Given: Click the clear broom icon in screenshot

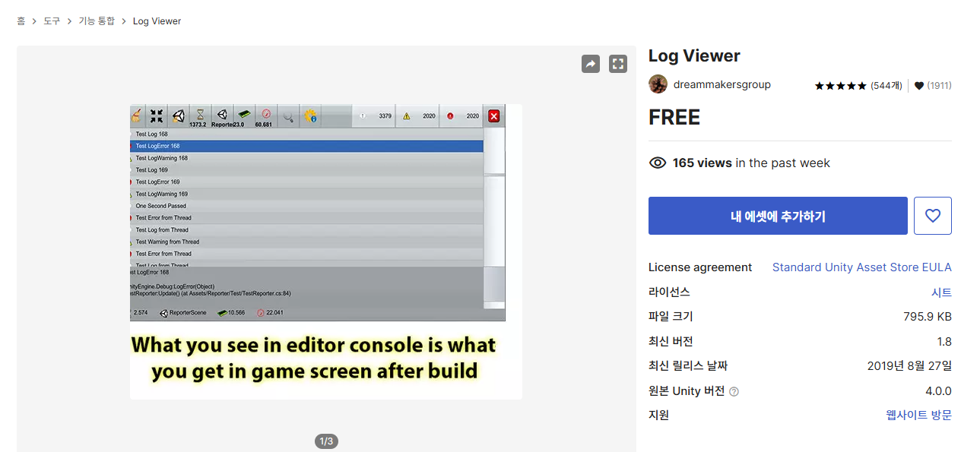Looking at the screenshot, I should coord(136,115).
